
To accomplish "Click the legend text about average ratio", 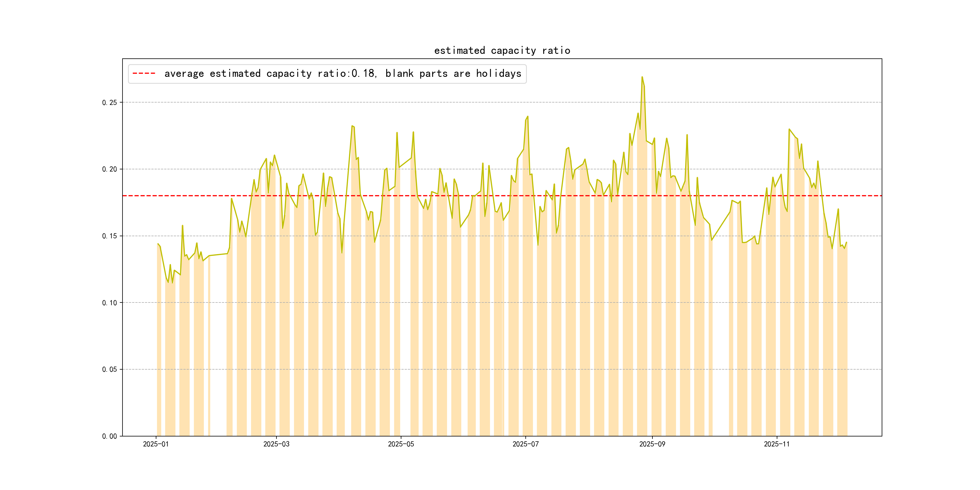I will click(x=342, y=73).
